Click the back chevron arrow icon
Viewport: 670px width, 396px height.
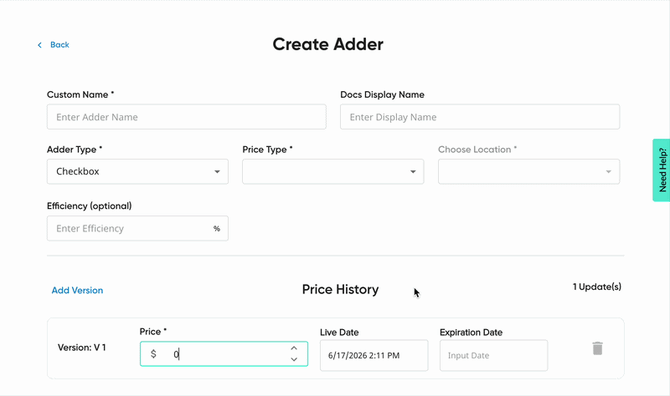coord(40,45)
